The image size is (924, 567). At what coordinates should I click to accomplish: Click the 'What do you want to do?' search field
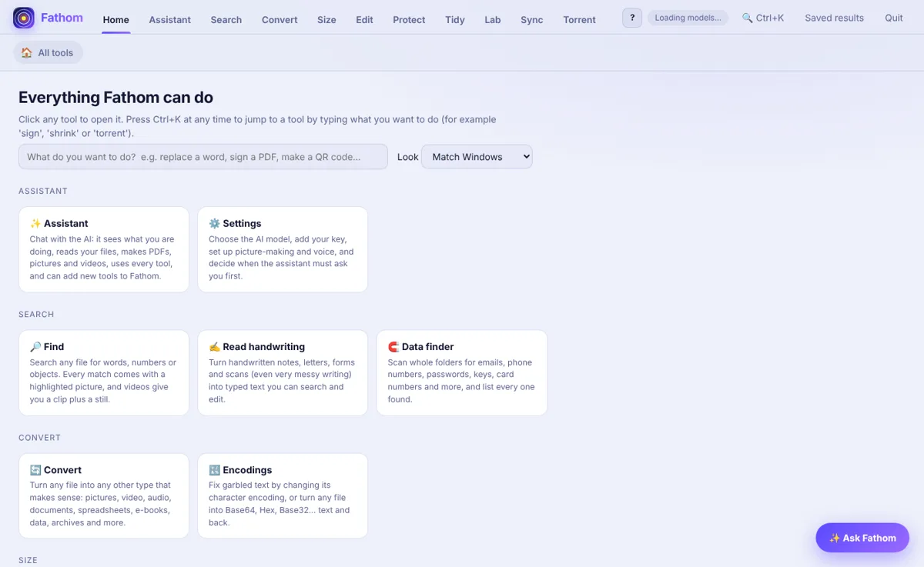pyautogui.click(x=203, y=157)
